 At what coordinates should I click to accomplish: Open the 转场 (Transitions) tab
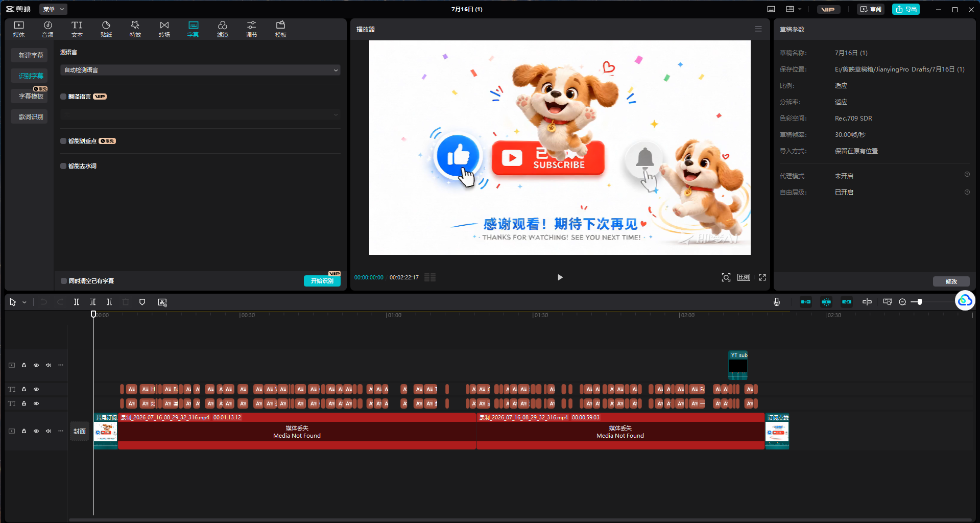click(164, 29)
